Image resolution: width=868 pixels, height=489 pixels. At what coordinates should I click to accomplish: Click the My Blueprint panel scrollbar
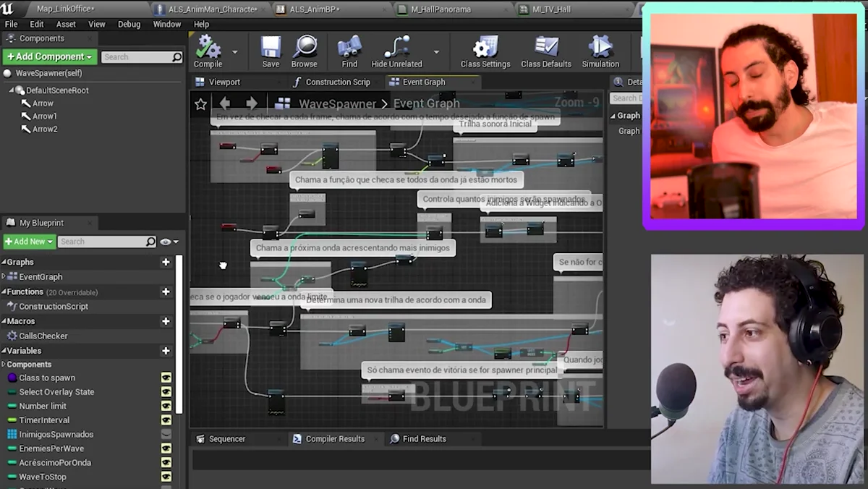tap(179, 333)
